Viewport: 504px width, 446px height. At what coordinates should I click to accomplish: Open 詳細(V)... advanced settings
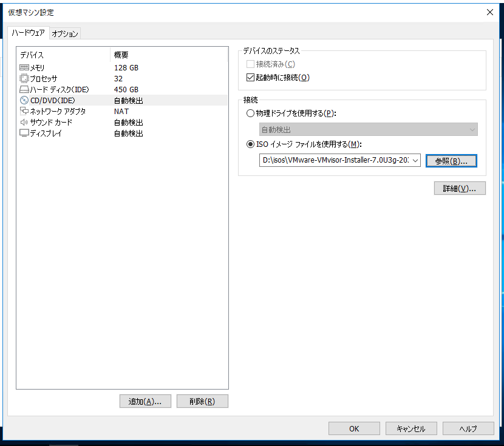pyautogui.click(x=460, y=188)
